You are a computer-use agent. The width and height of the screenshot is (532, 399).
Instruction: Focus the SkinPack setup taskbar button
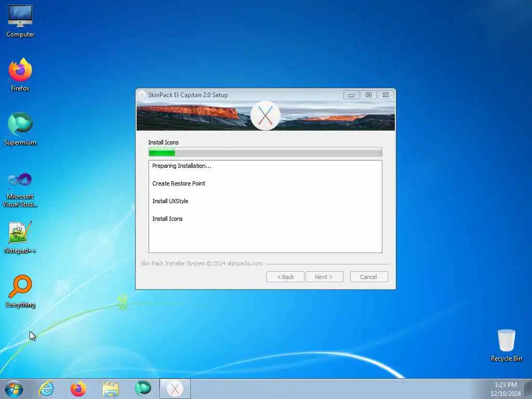click(x=175, y=389)
